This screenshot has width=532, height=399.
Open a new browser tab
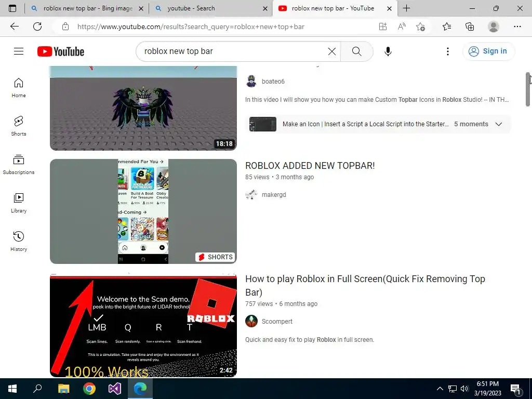(406, 8)
